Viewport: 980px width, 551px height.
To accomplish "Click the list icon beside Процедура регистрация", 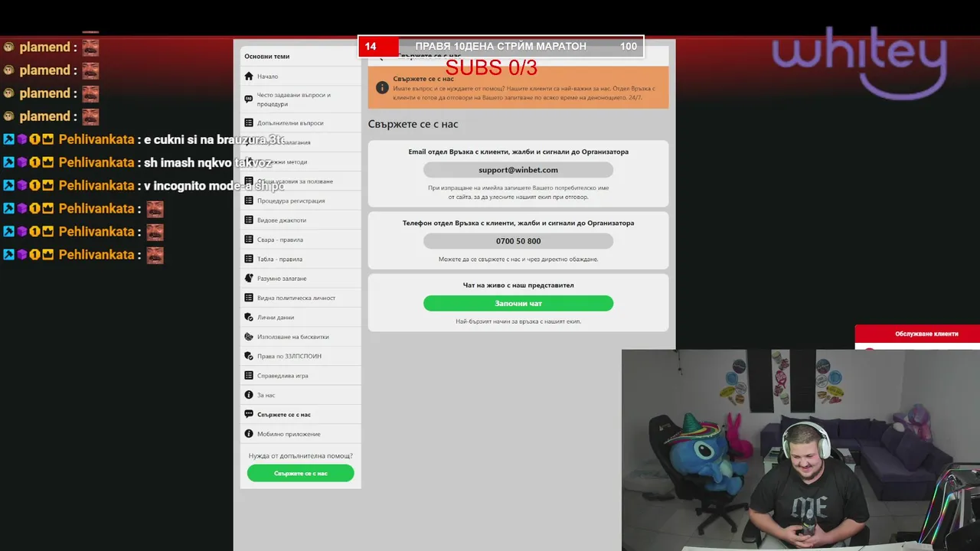I will [x=249, y=201].
